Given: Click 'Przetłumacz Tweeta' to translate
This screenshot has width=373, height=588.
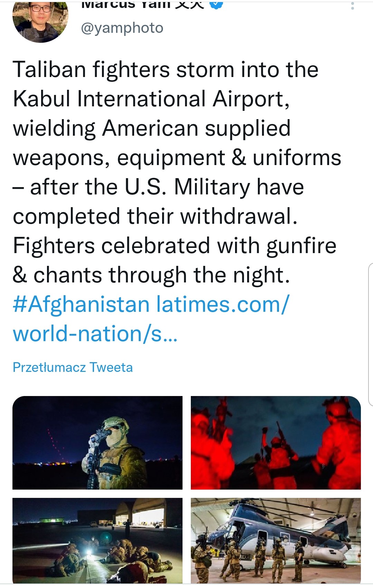Looking at the screenshot, I should (73, 367).
